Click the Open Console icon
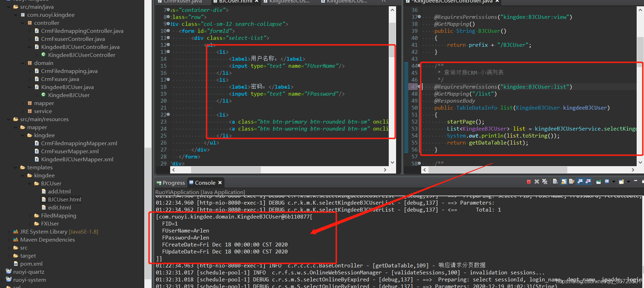 coord(622,182)
